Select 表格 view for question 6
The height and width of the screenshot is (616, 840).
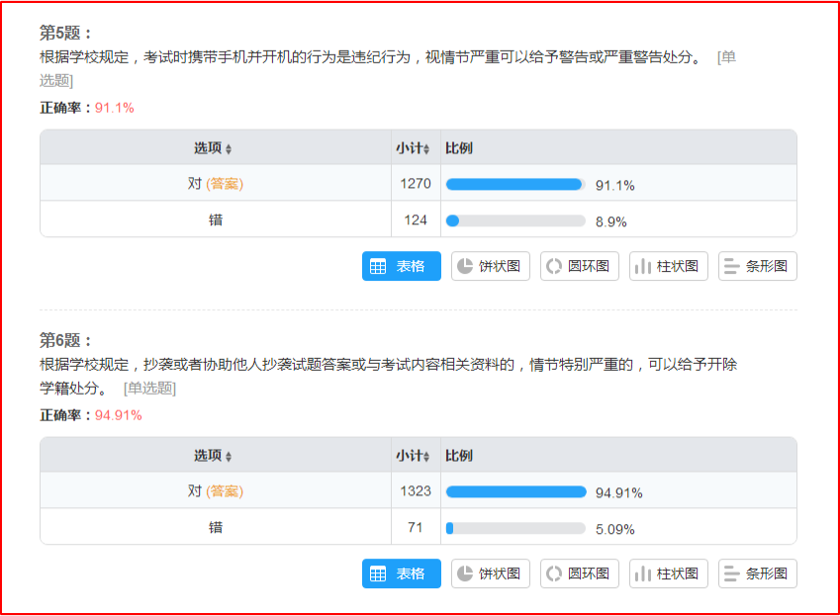click(401, 573)
